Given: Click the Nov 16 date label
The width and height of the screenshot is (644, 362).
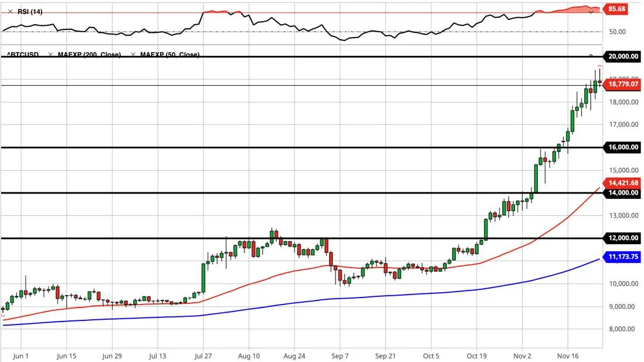Looking at the screenshot, I should 568,356.
